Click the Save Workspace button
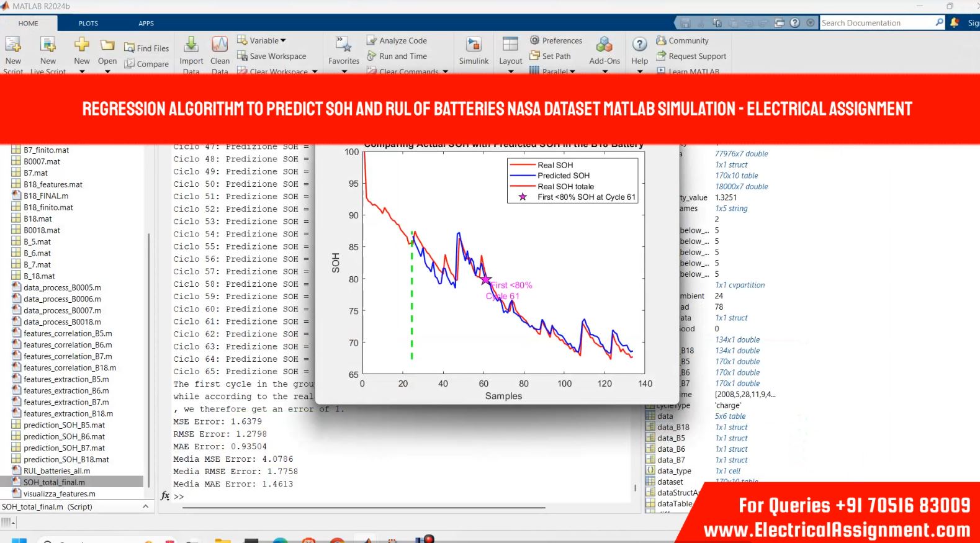This screenshot has height=543, width=980. pyautogui.click(x=277, y=56)
